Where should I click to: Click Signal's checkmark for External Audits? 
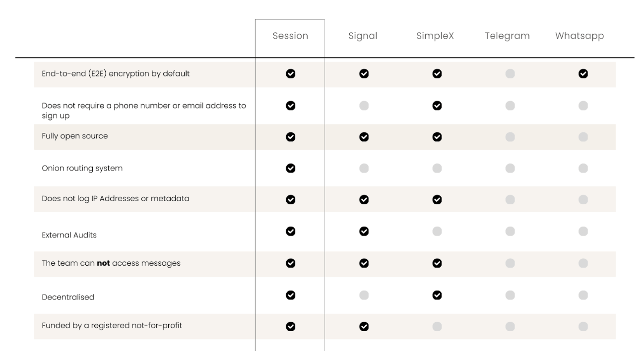(x=364, y=231)
